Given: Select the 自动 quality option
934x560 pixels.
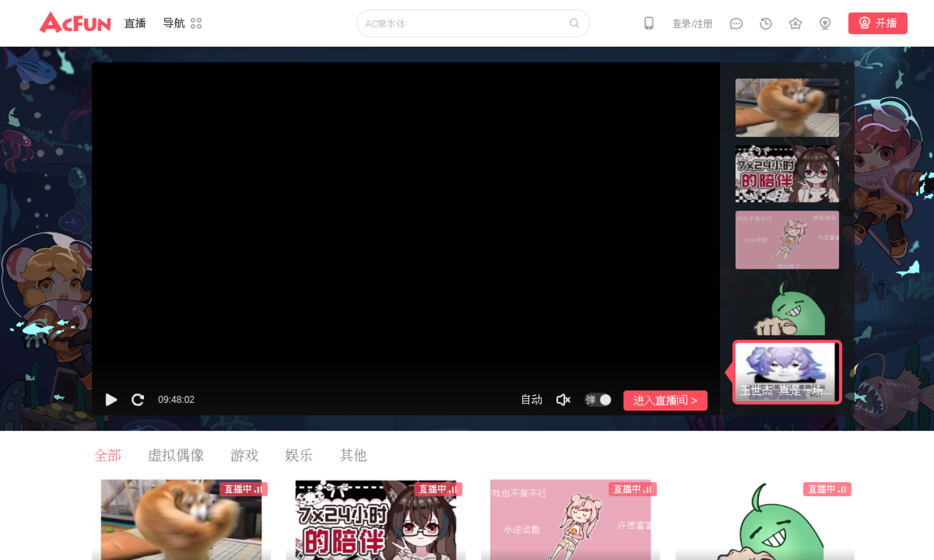Looking at the screenshot, I should pos(531,400).
